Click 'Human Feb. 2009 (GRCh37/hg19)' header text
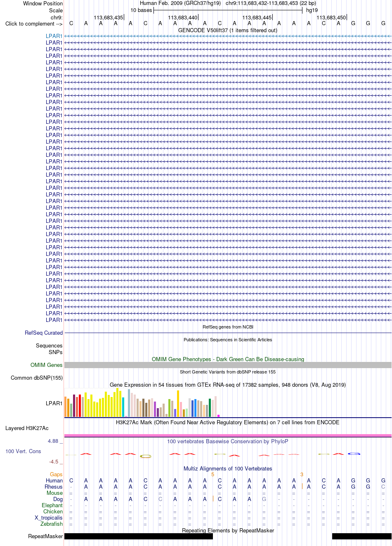392x546 pixels. (x=180, y=3)
